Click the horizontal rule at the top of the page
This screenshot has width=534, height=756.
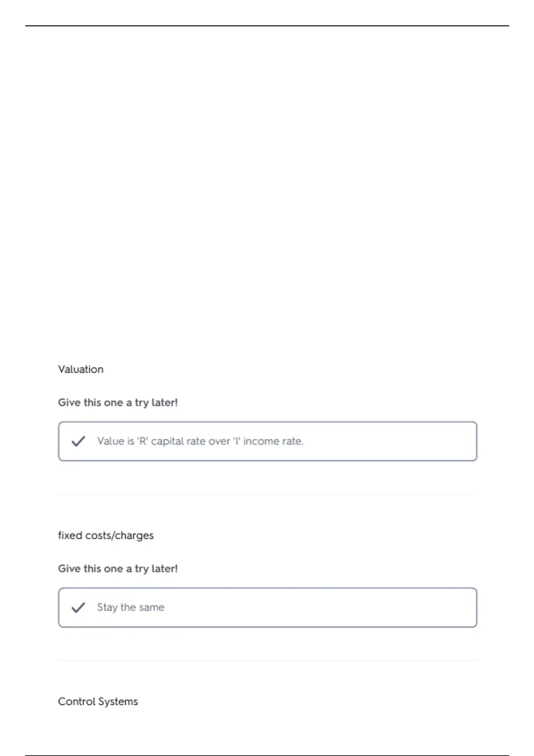267,26
